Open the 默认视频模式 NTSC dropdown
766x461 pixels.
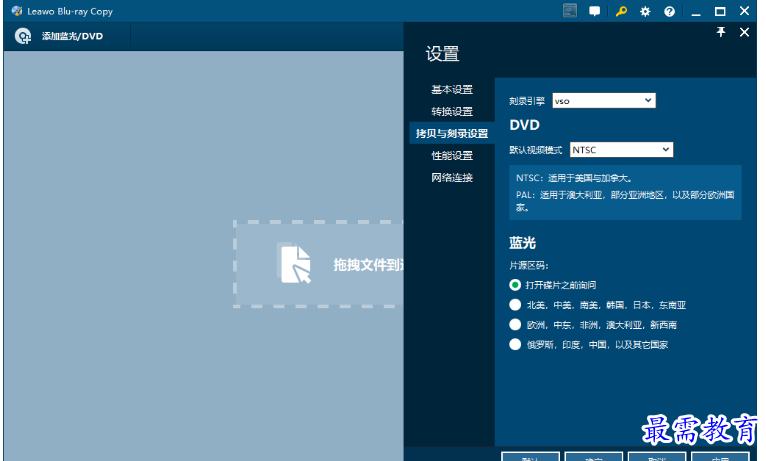[621, 149]
